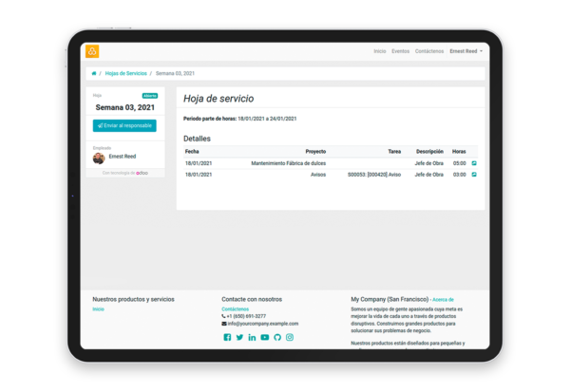
Task: Open GitHub social icon in footer
Action: tap(277, 337)
